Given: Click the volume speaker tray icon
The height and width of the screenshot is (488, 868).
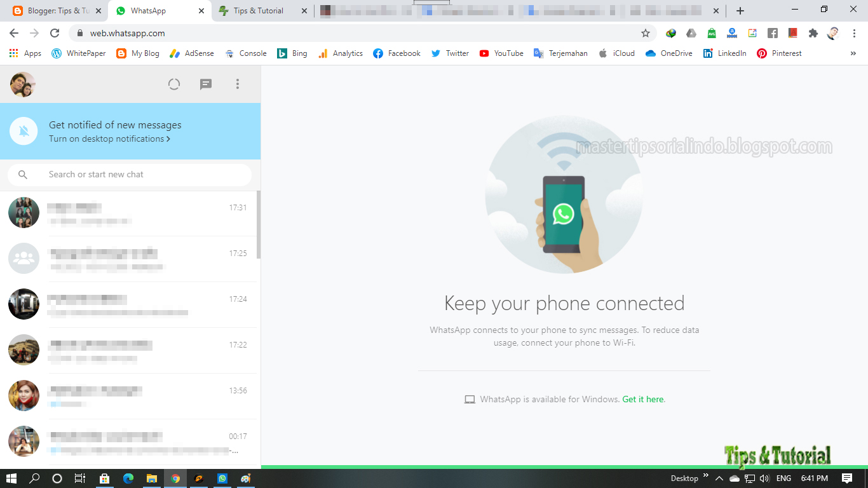Looking at the screenshot, I should [764, 478].
